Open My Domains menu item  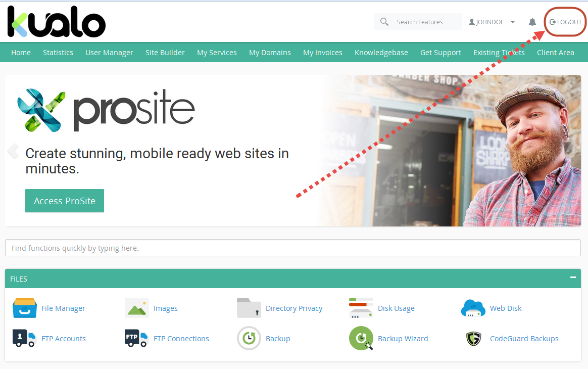point(270,53)
